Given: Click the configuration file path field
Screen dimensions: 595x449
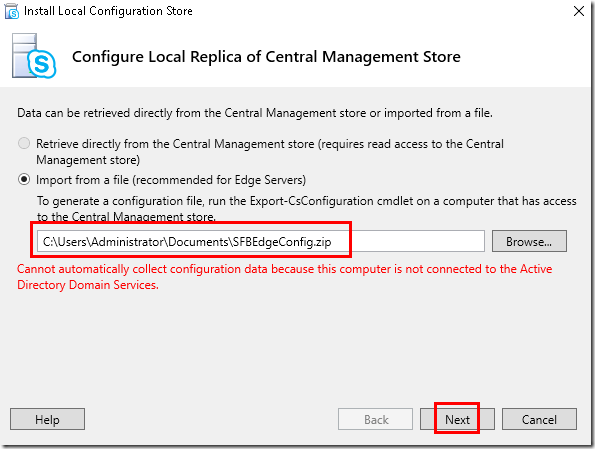Looking at the screenshot, I should (261, 241).
